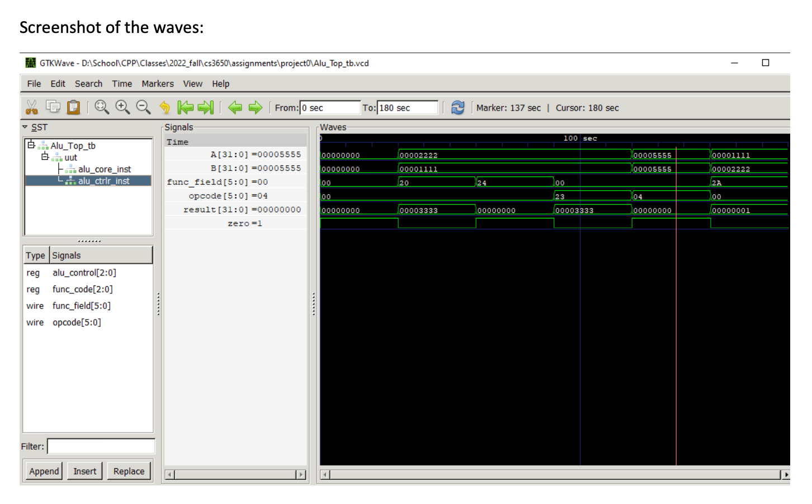The width and height of the screenshot is (812, 504).
Task: Click the Append button
Action: coord(43,470)
